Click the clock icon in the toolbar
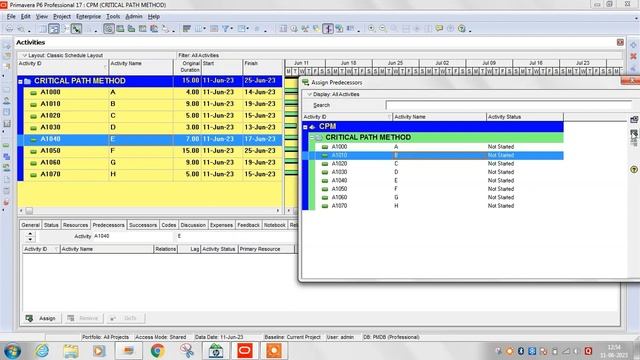The width and height of the screenshot is (640, 360). pos(294,29)
